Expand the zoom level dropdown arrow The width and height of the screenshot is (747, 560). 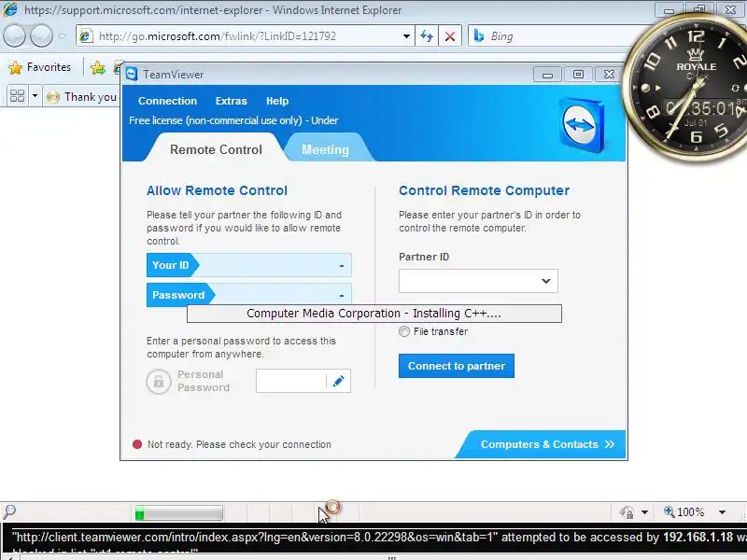click(x=722, y=512)
